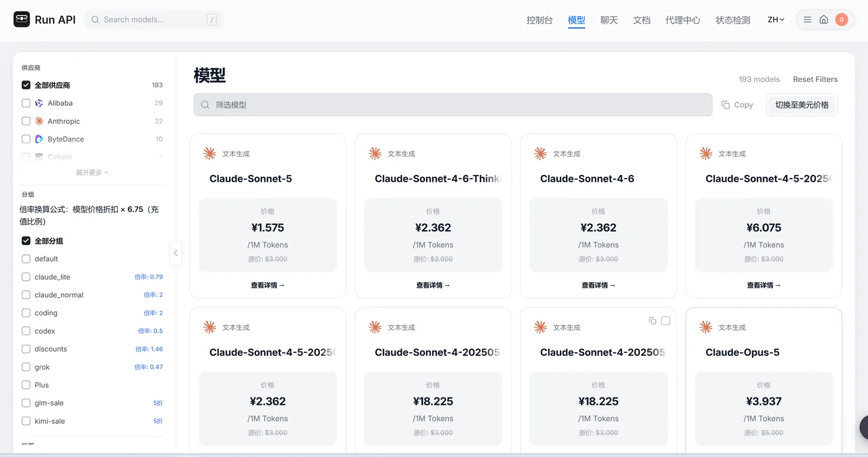868x457 pixels.
Task: Check the claude_normal group checkbox
Action: tap(26, 295)
